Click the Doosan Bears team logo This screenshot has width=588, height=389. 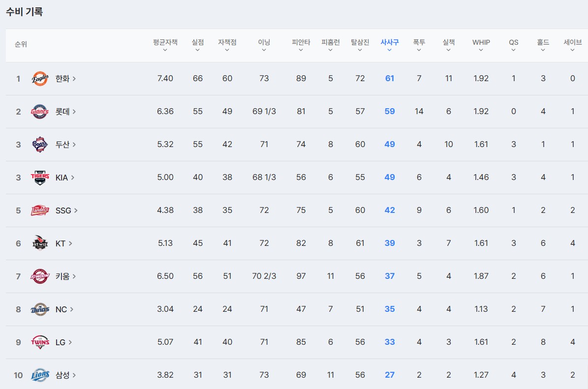point(40,145)
